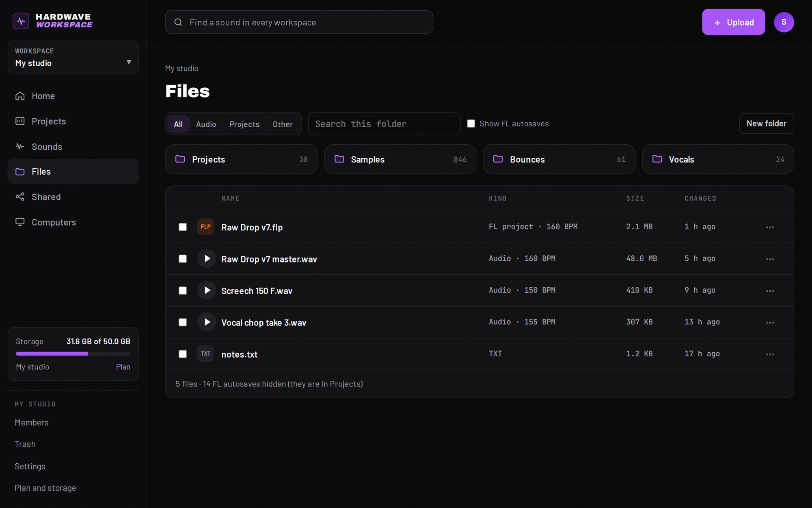Play Raw Drop v7 master.wav
812x508 pixels.
coord(207,258)
